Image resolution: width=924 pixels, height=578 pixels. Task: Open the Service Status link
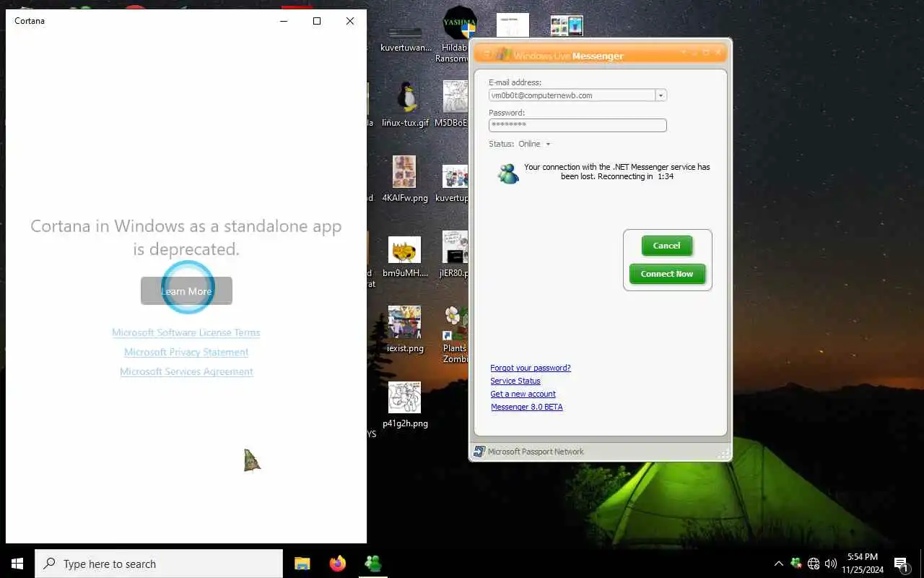515,381
